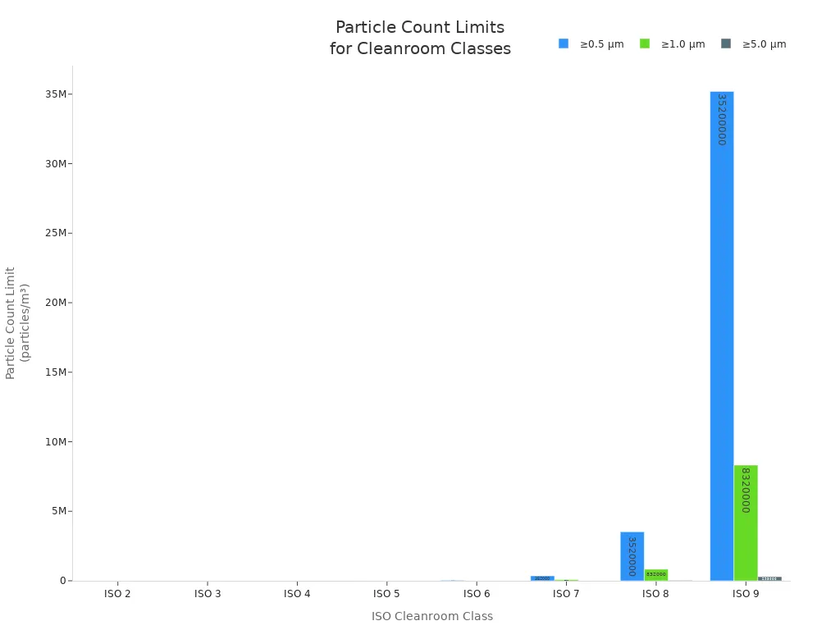The image size is (840, 630).
Task: Click the '20M' y-axis tick label
Action: point(56,303)
